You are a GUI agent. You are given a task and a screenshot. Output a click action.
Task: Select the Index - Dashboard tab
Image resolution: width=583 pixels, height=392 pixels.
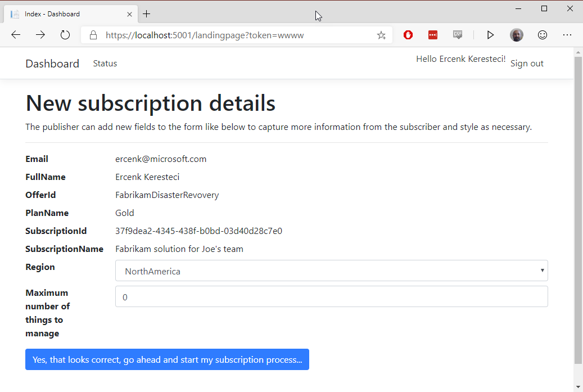(71, 14)
